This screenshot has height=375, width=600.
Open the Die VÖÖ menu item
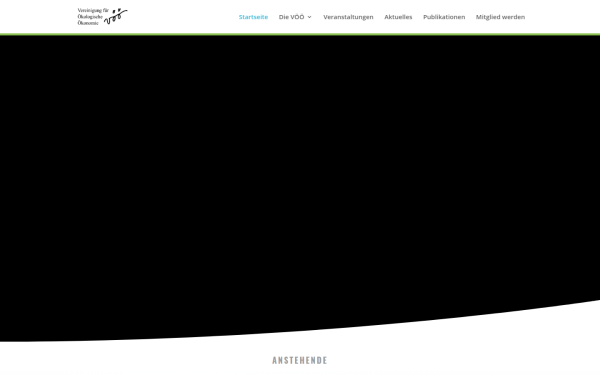(292, 17)
